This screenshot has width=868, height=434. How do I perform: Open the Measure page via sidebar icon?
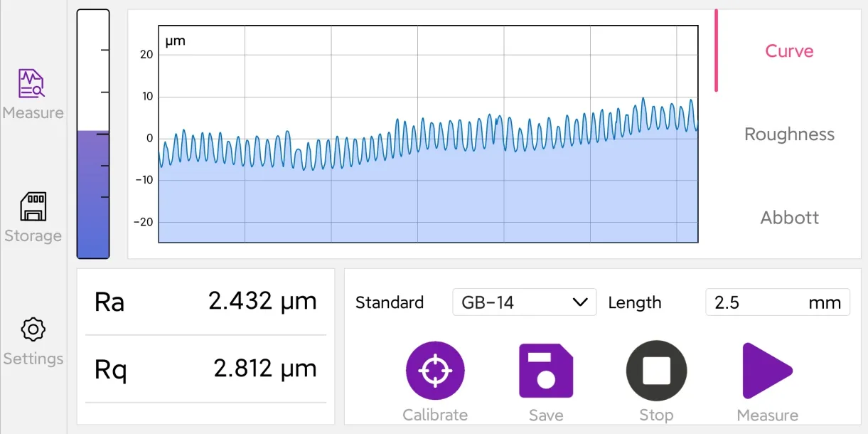pos(32,83)
